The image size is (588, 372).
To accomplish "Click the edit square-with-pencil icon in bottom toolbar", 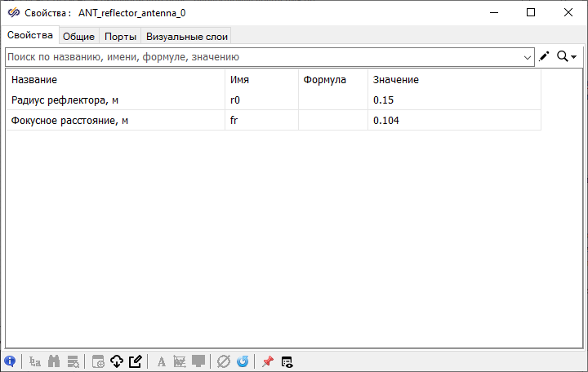I will (x=136, y=361).
